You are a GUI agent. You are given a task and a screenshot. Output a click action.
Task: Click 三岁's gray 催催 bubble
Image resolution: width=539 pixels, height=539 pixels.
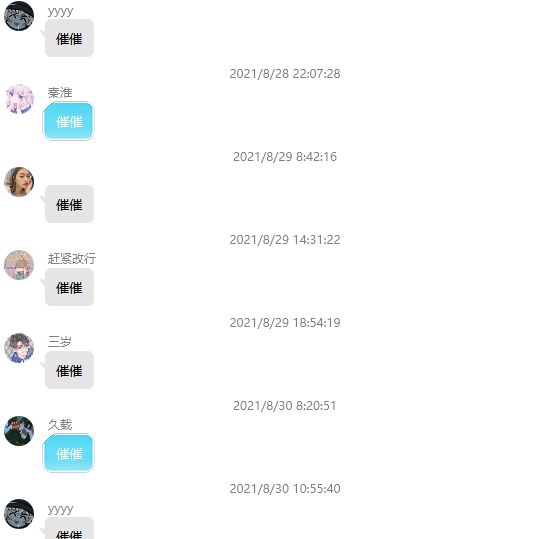[69, 370]
